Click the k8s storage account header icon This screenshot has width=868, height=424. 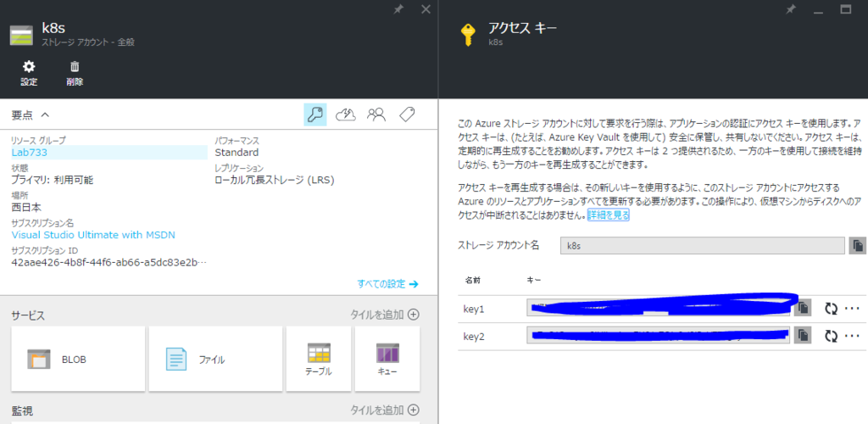pos(22,34)
